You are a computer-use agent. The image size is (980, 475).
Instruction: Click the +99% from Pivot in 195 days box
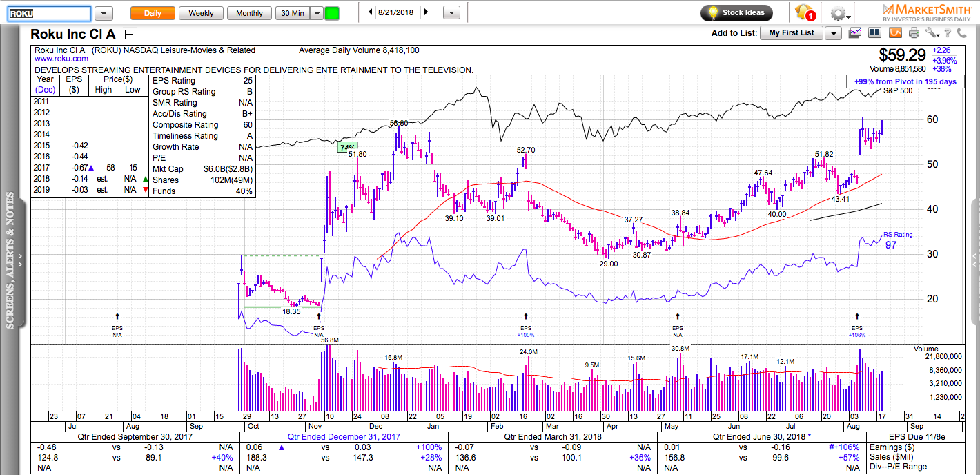click(905, 81)
